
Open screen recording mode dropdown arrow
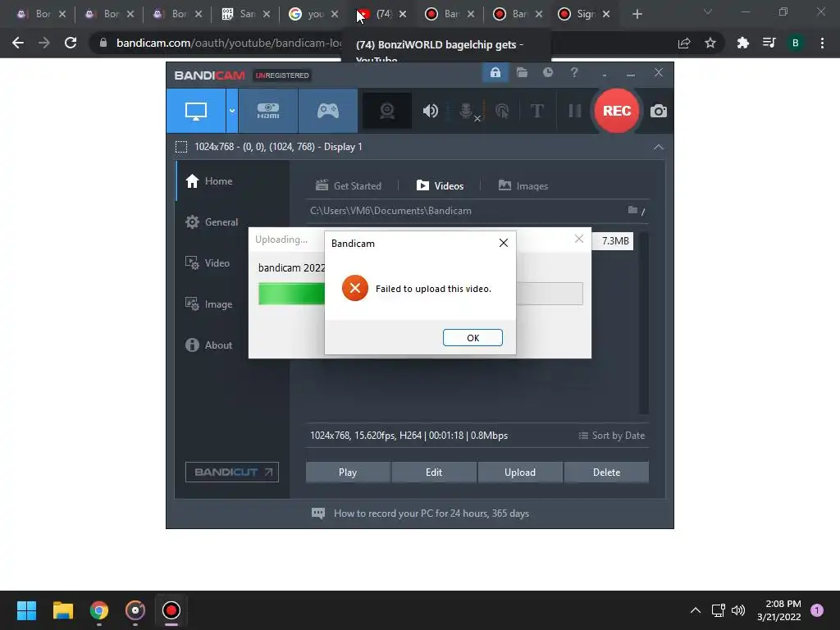232,111
